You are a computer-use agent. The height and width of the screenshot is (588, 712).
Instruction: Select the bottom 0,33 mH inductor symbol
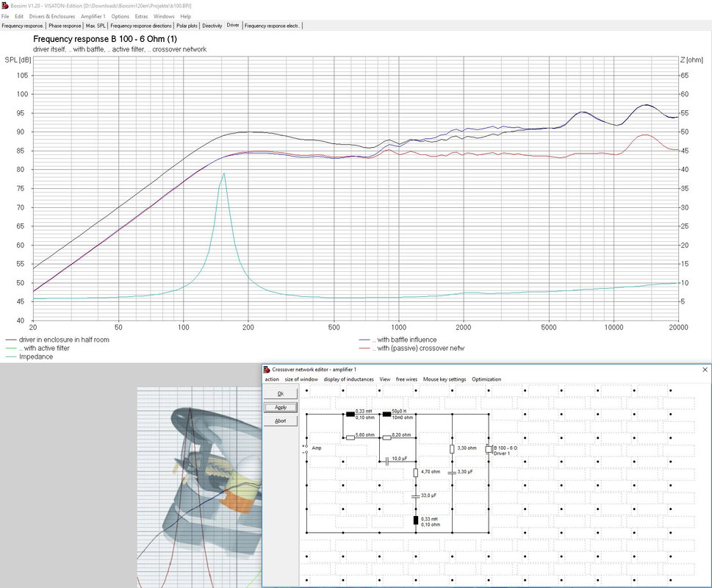point(415,520)
